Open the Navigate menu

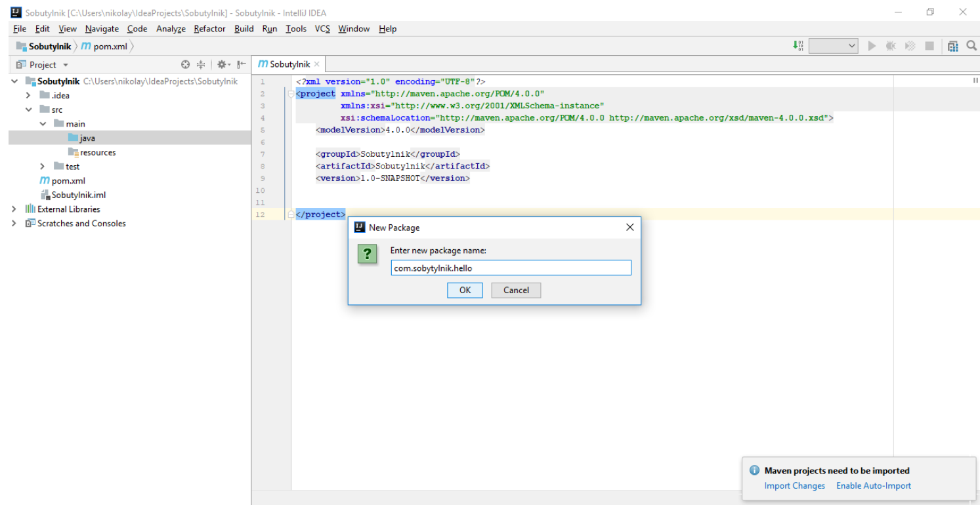point(102,29)
